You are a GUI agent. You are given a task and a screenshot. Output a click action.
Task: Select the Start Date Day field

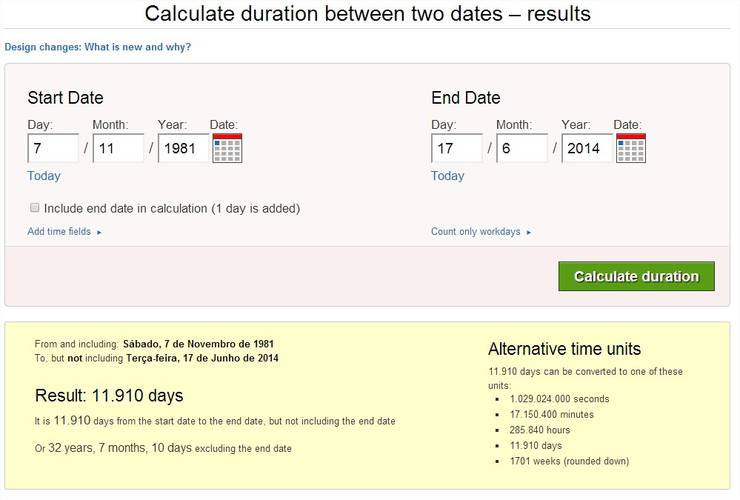[53, 148]
